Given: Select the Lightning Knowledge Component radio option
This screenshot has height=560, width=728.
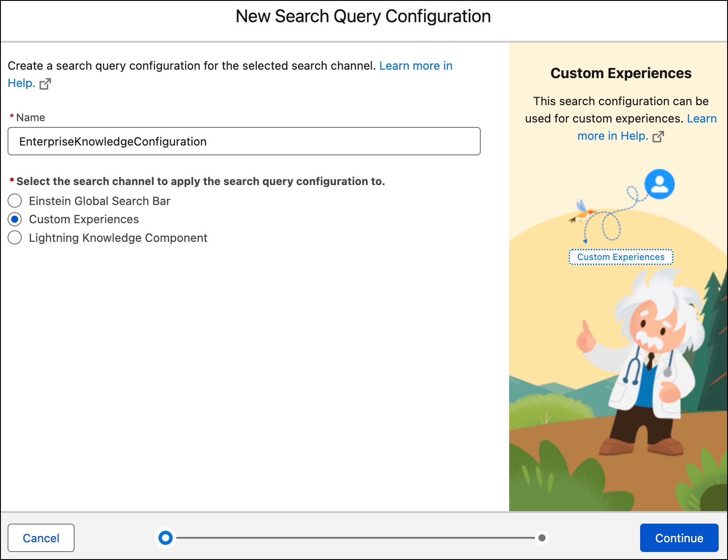Looking at the screenshot, I should tap(15, 237).
